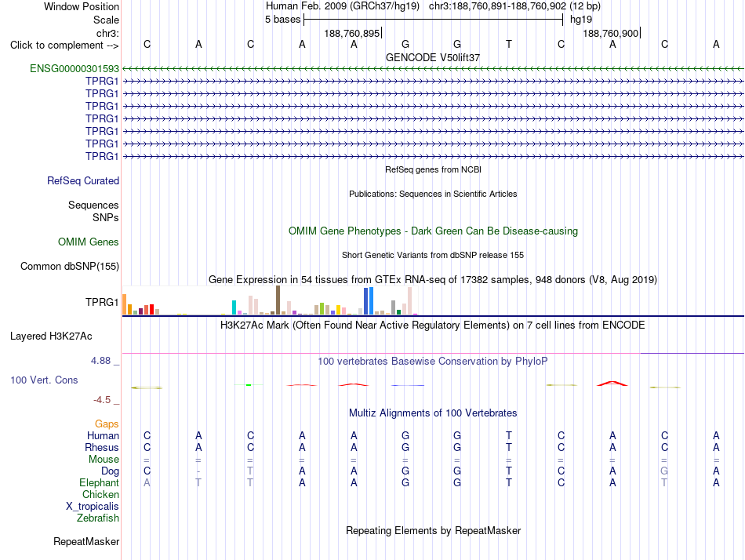
Task: Click the Publications: Sequences in Scientific Articles title
Action: 433,194
